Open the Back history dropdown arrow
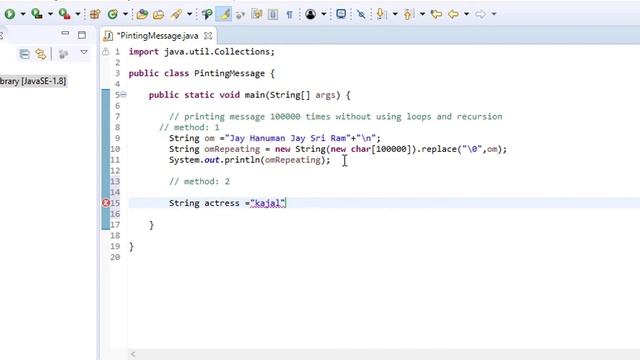Viewport: 640px width, 360px height. (x=467, y=14)
